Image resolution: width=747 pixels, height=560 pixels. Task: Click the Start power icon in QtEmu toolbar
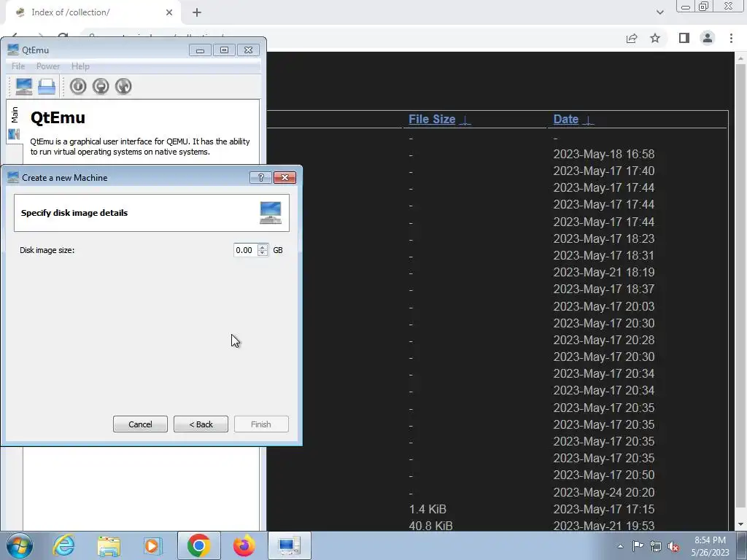pos(77,86)
